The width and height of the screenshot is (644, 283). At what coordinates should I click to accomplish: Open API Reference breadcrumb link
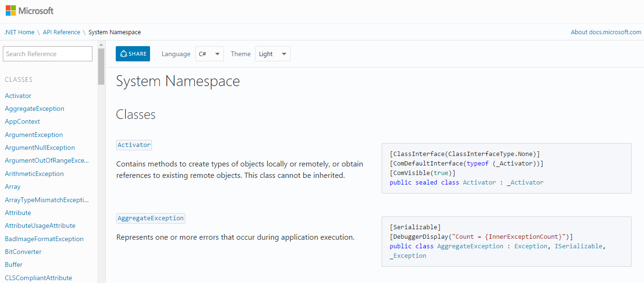click(x=61, y=32)
